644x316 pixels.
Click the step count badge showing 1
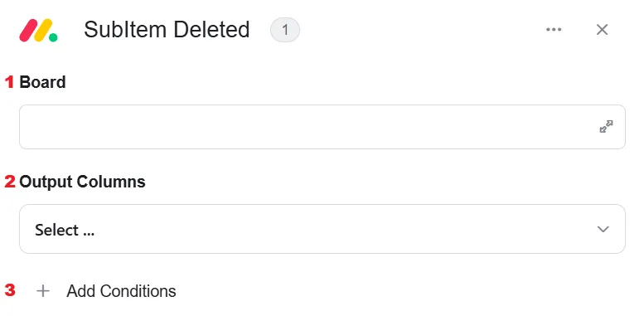coord(285,30)
